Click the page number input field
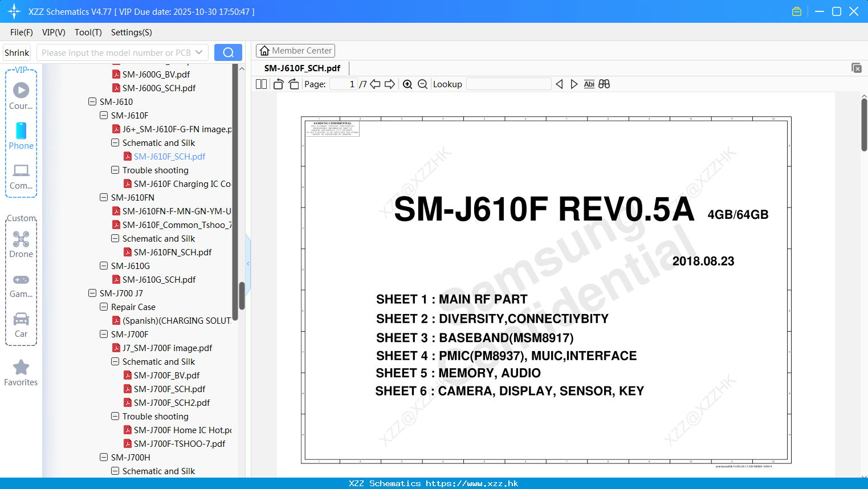868x489 pixels. [344, 84]
